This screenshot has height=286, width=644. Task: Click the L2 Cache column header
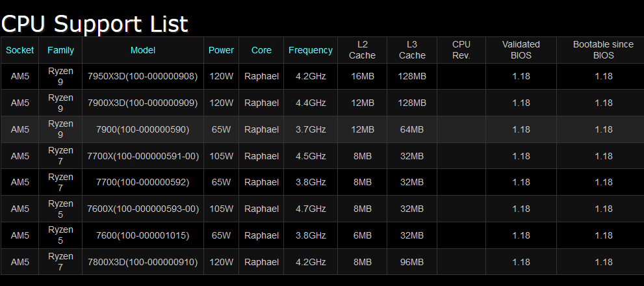[x=362, y=50]
